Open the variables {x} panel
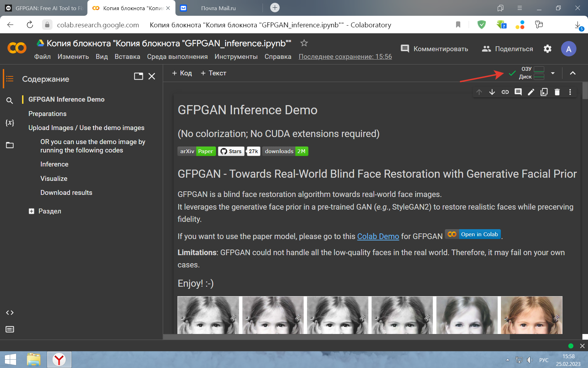The height and width of the screenshot is (368, 588). coord(10,123)
